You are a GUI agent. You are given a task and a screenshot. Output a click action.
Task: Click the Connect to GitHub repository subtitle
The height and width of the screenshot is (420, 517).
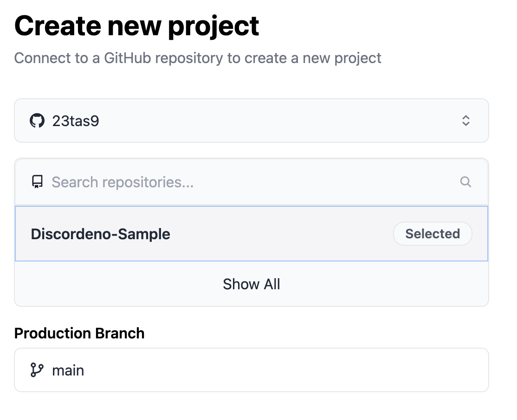(x=198, y=58)
